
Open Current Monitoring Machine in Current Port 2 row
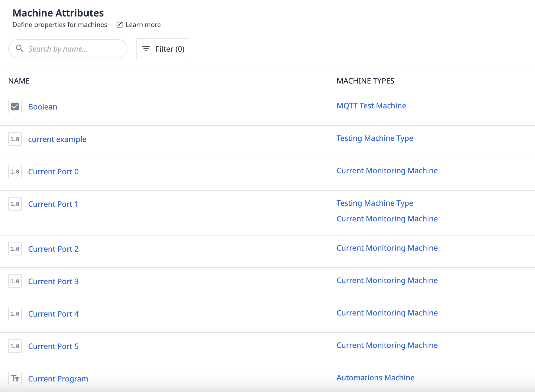[387, 248]
